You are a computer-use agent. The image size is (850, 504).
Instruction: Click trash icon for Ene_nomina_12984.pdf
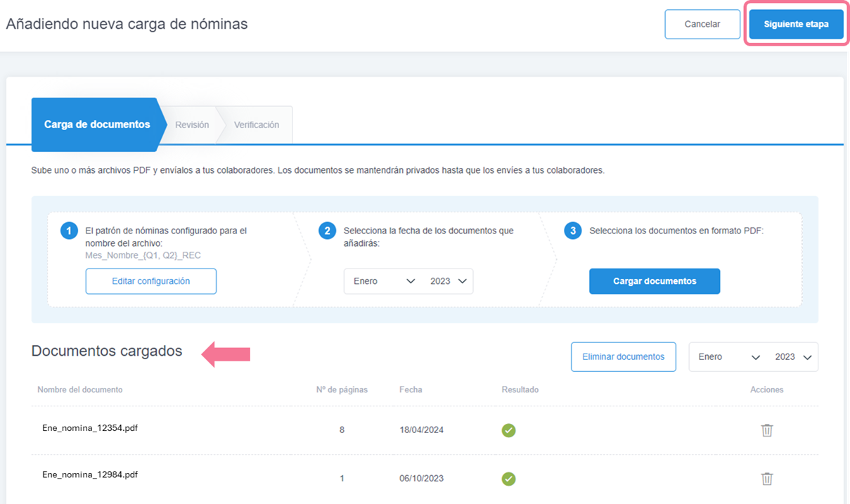pos(766,479)
